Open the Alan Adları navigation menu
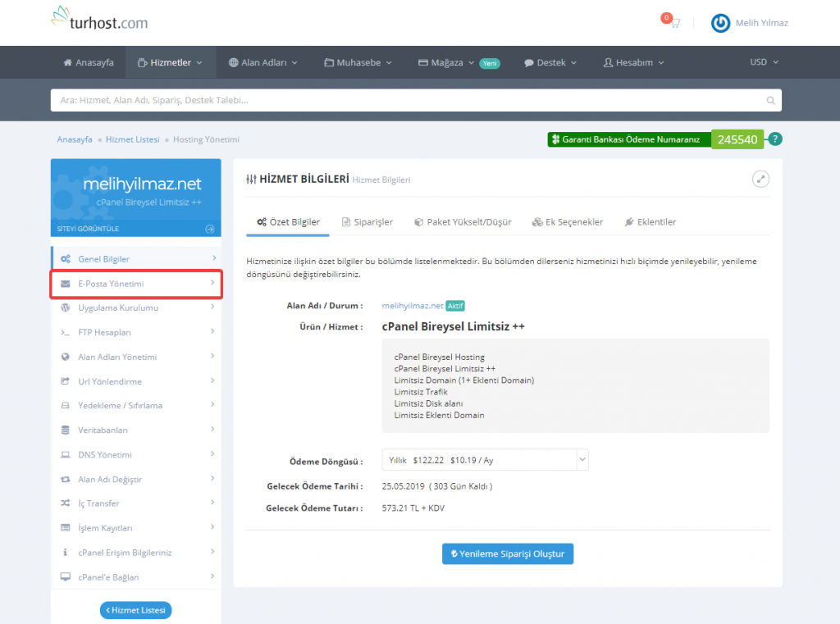This screenshot has width=840, height=624. pyautogui.click(x=262, y=62)
